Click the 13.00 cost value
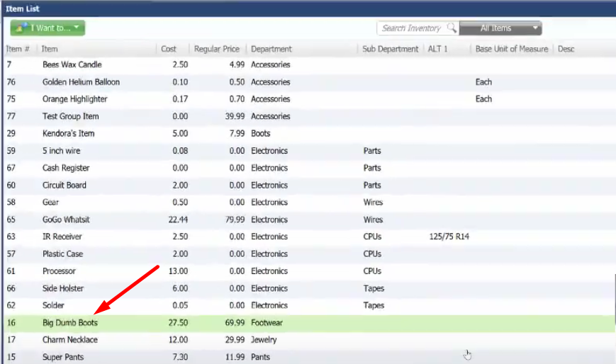Image resolution: width=616 pixels, height=364 pixels. point(178,271)
